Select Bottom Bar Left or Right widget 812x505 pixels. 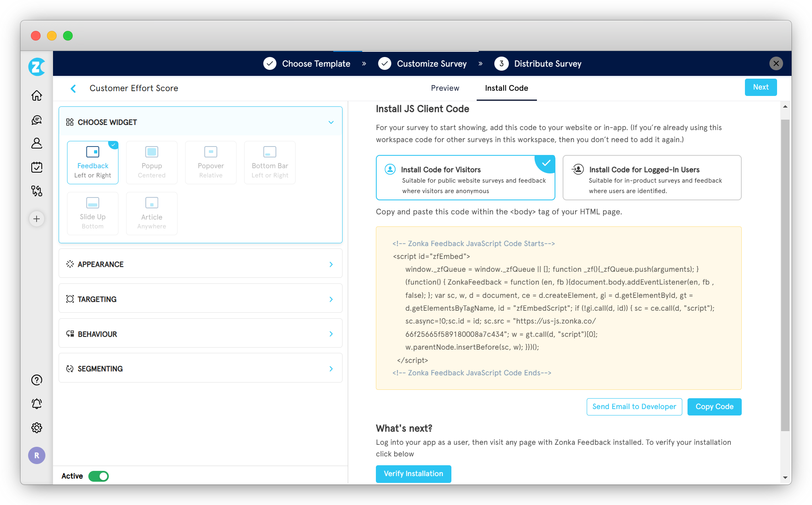tap(269, 162)
